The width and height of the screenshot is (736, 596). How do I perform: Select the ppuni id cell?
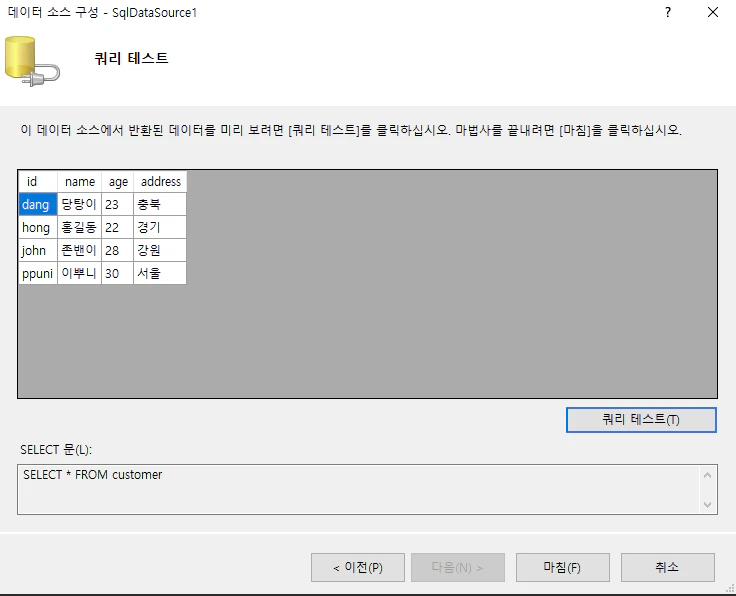pos(38,273)
